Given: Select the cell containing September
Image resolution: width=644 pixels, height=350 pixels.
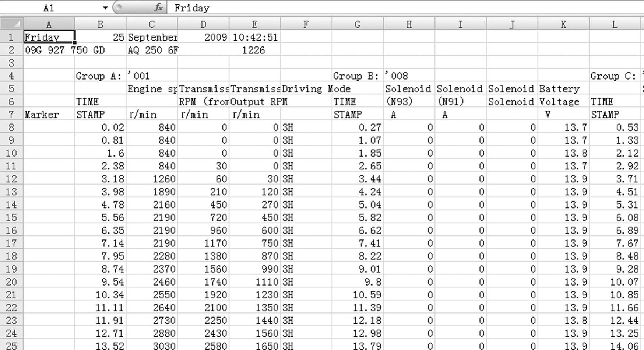Looking at the screenshot, I should point(152,37).
